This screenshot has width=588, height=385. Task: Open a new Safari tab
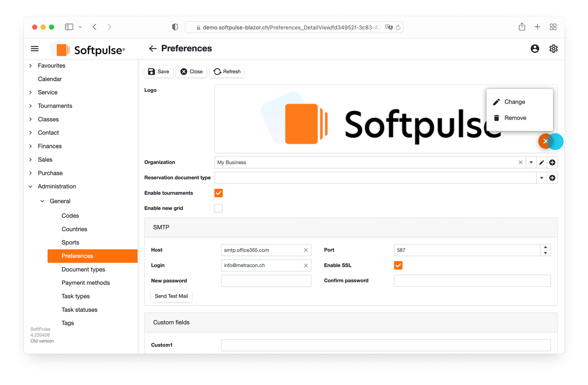537,27
